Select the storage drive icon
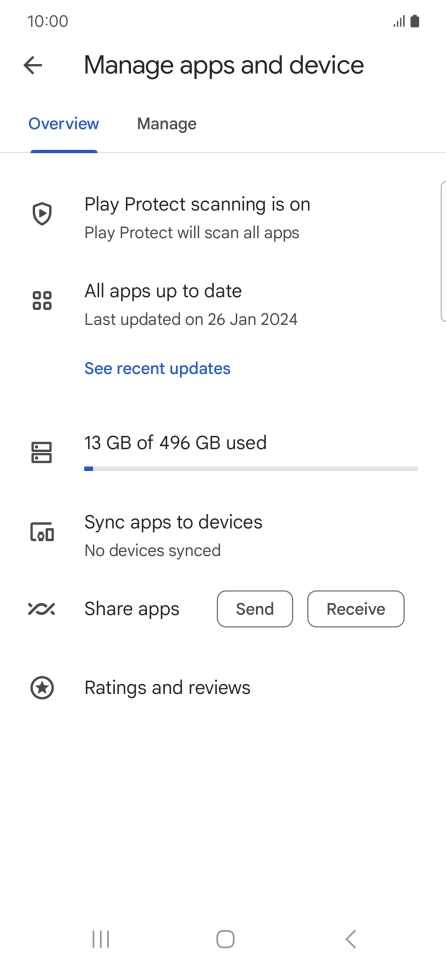446x966 pixels. tap(42, 452)
